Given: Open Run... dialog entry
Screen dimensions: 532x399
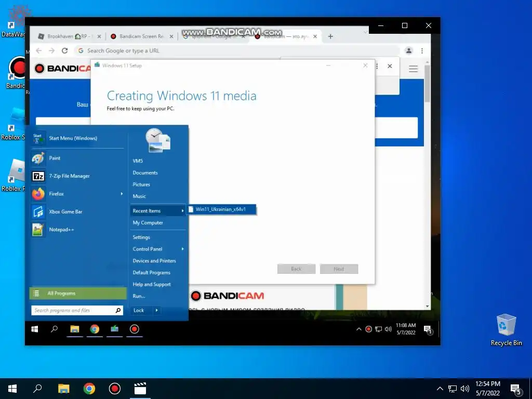Looking at the screenshot, I should point(139,296).
